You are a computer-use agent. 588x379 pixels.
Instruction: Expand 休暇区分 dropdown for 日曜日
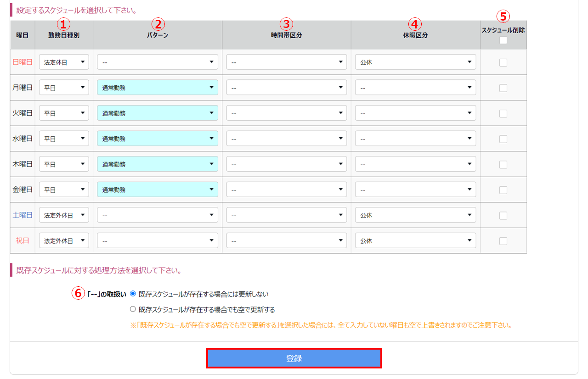coord(415,62)
